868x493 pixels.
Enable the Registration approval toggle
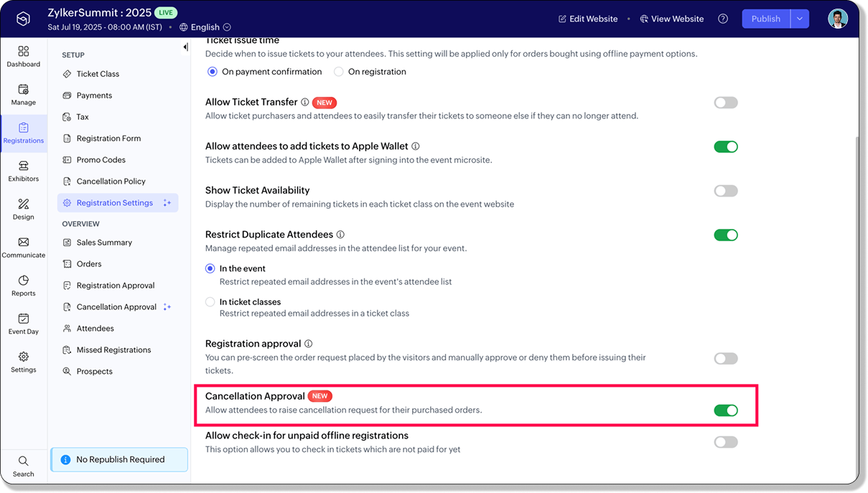(x=726, y=358)
